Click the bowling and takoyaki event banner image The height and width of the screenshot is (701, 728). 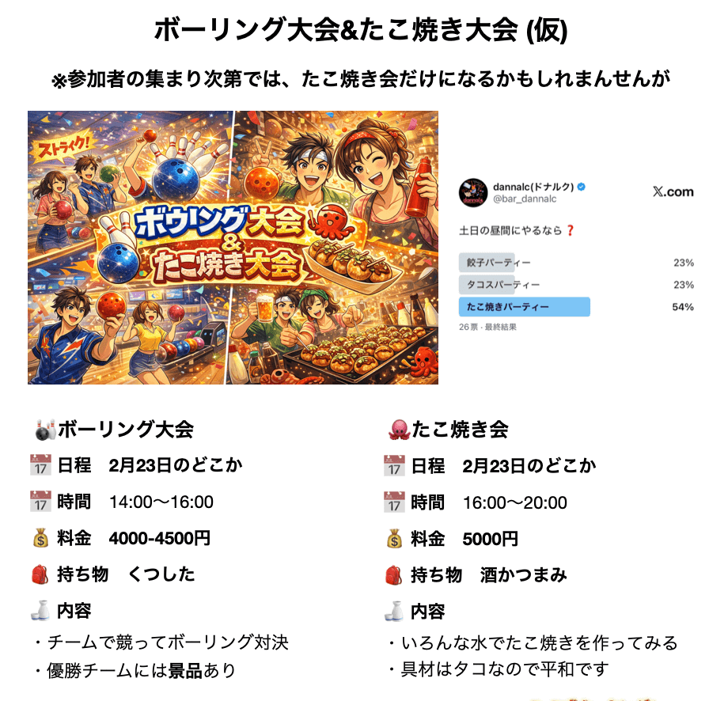233,248
